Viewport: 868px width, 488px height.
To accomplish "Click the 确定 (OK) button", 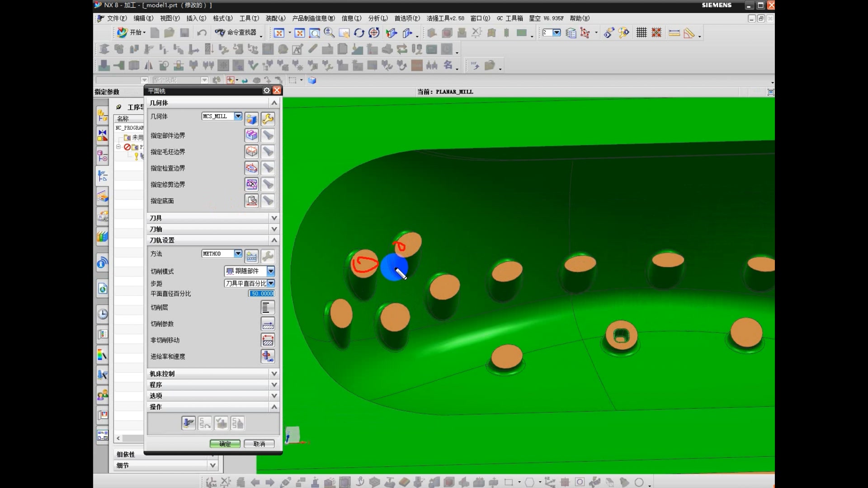I will [225, 444].
